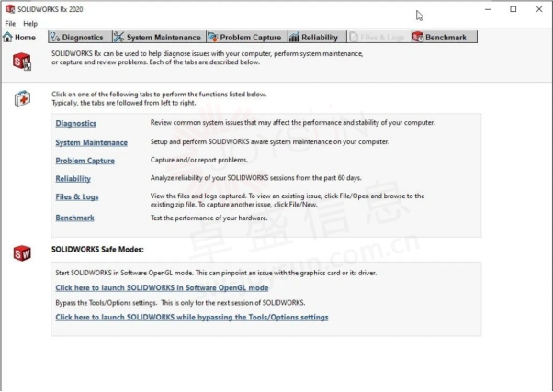Switch to the Files & Logs tab
Viewport: 553px width, 392px height.
379,37
